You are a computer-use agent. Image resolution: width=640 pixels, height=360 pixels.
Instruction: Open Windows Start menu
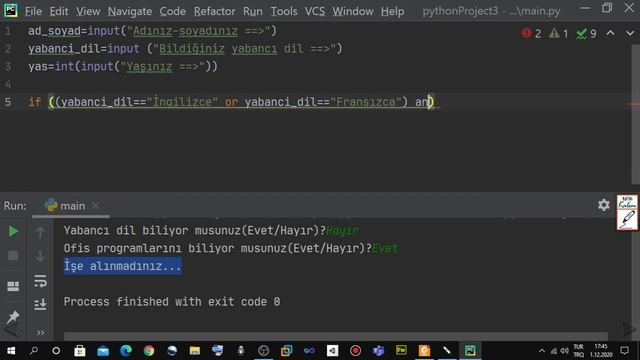(x=11, y=351)
